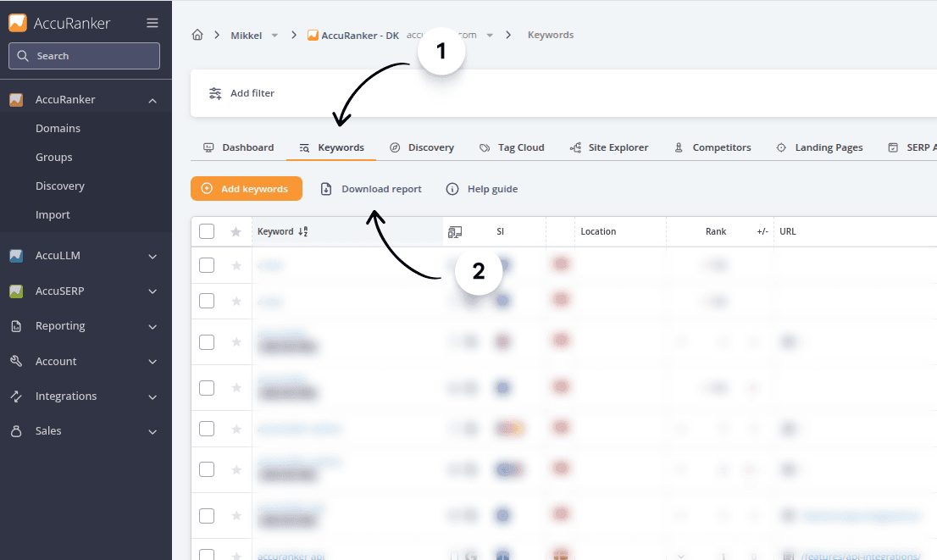The height and width of the screenshot is (560, 937).
Task: Switch to the Dashboard tab
Action: point(238,147)
